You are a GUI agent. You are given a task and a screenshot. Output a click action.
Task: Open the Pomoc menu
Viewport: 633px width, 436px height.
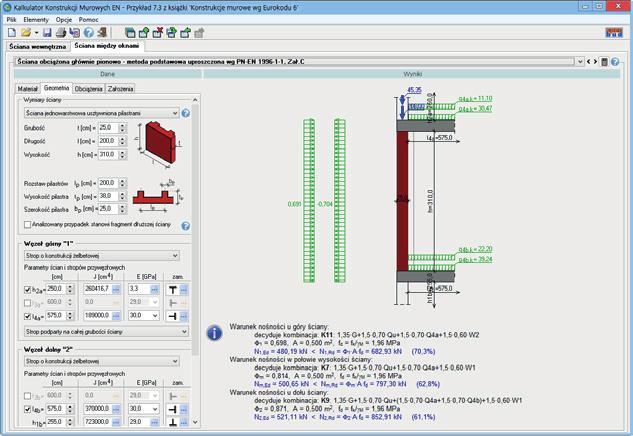88,19
